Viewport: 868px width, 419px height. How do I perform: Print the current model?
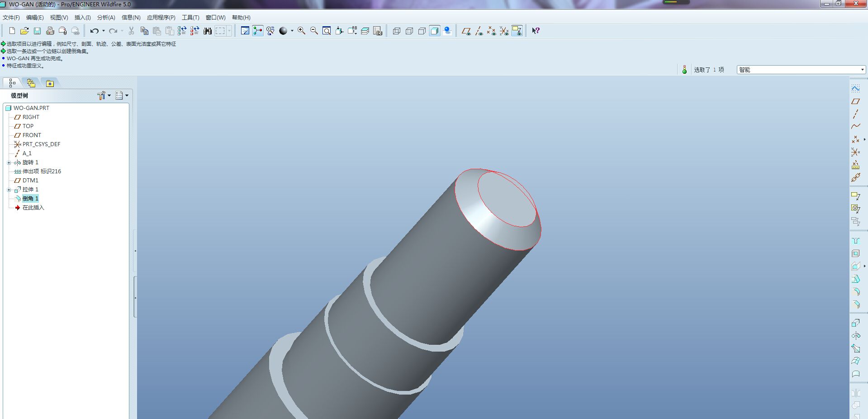pyautogui.click(x=50, y=31)
